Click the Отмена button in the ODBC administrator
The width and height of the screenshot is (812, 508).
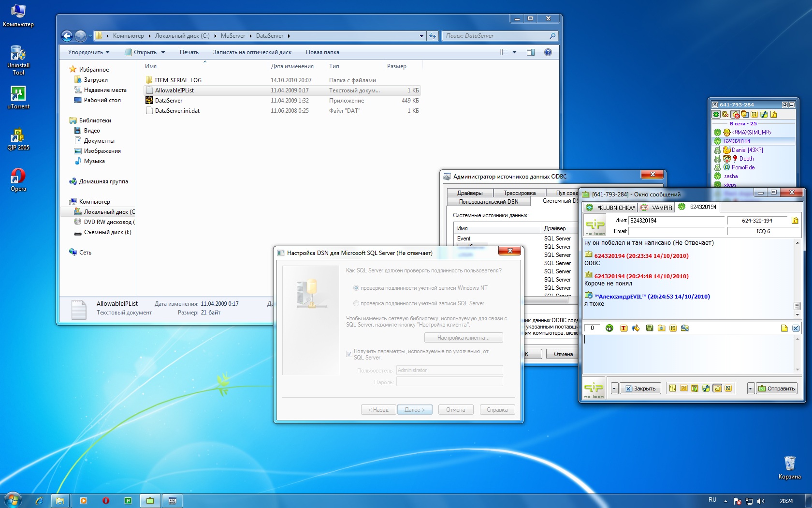click(563, 354)
